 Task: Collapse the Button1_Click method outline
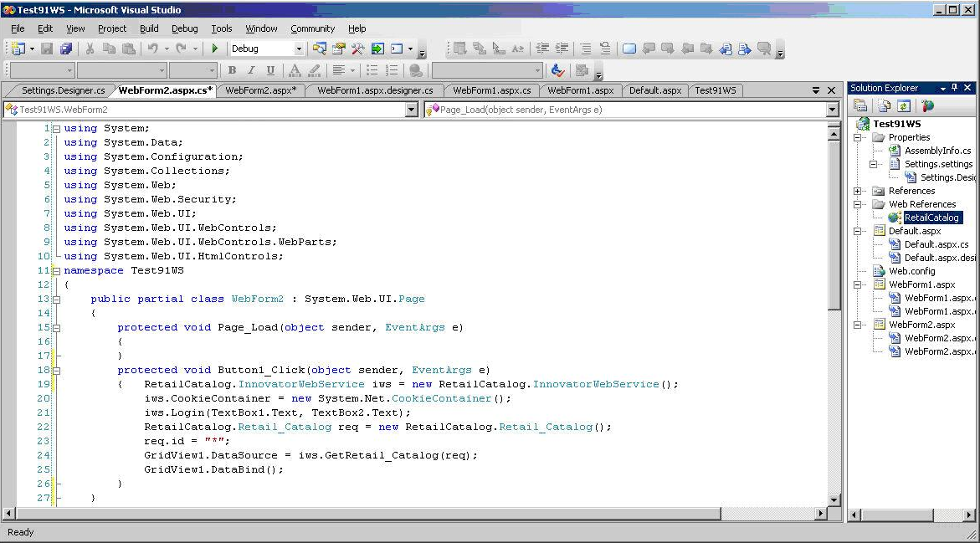(56, 371)
